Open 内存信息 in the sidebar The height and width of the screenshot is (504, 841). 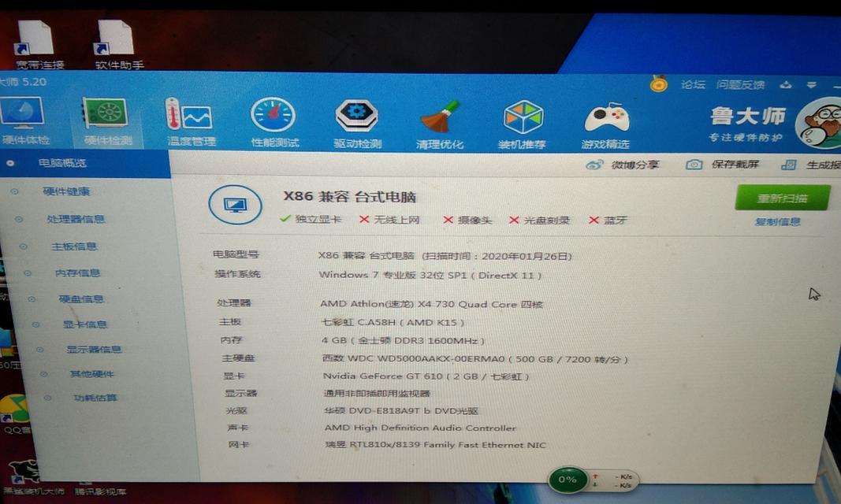pyautogui.click(x=78, y=272)
